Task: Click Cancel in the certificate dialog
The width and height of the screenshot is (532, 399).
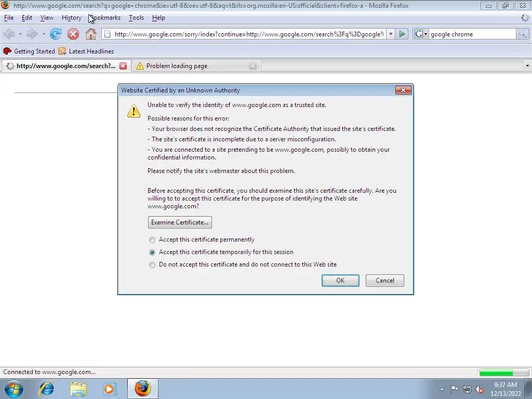Action: (385, 281)
